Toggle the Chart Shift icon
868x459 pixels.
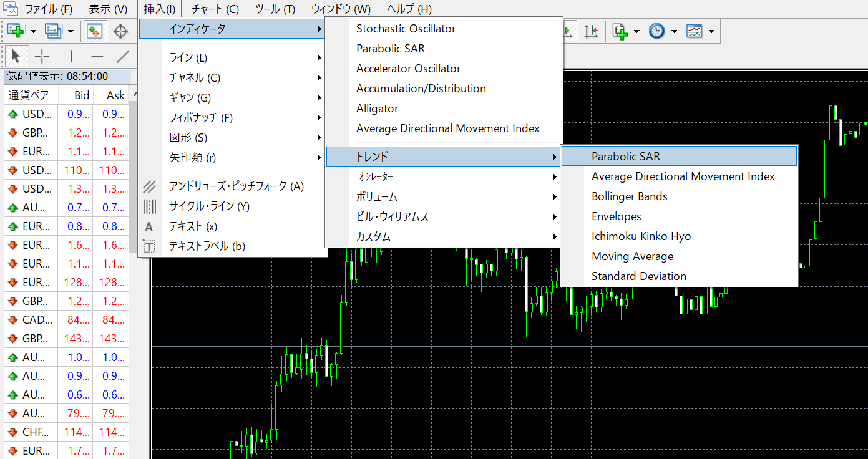[x=590, y=31]
